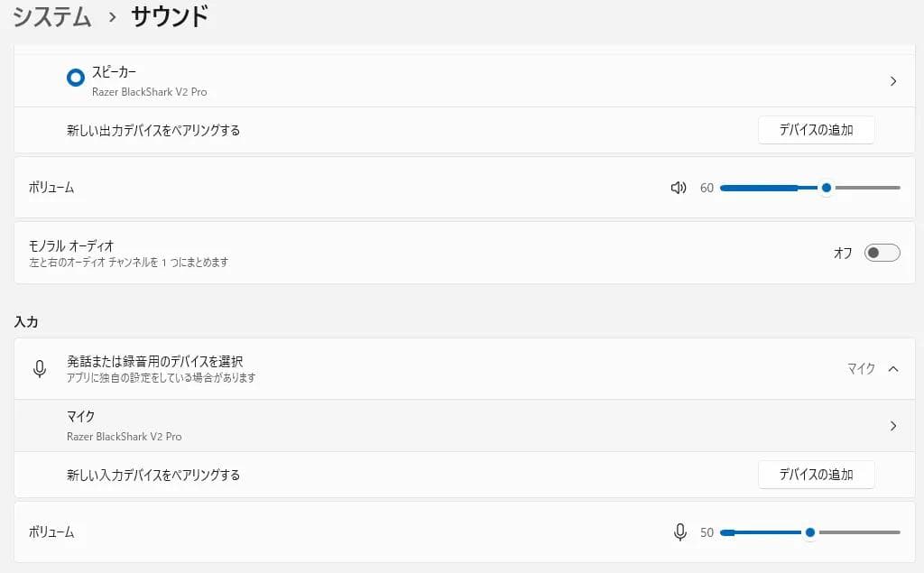Viewport: 924px width, 573px height.
Task: Mute output with the speaker volume icon
Action: (679, 188)
